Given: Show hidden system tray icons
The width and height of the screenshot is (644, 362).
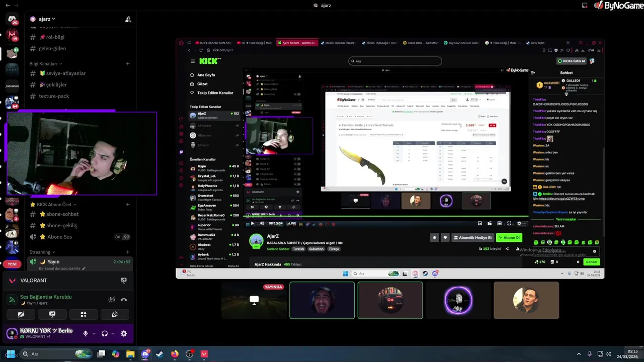Looking at the screenshot, I should pos(579,354).
